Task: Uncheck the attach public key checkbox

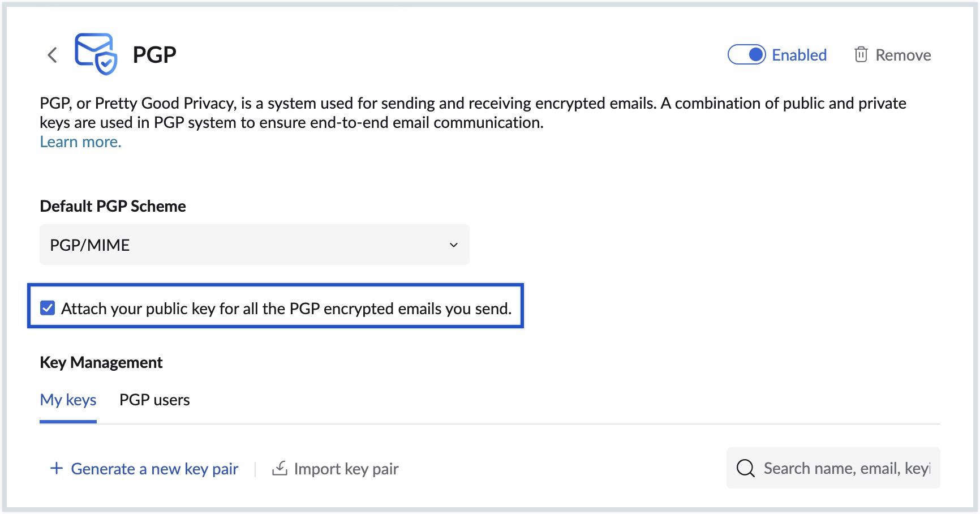Action: point(48,308)
